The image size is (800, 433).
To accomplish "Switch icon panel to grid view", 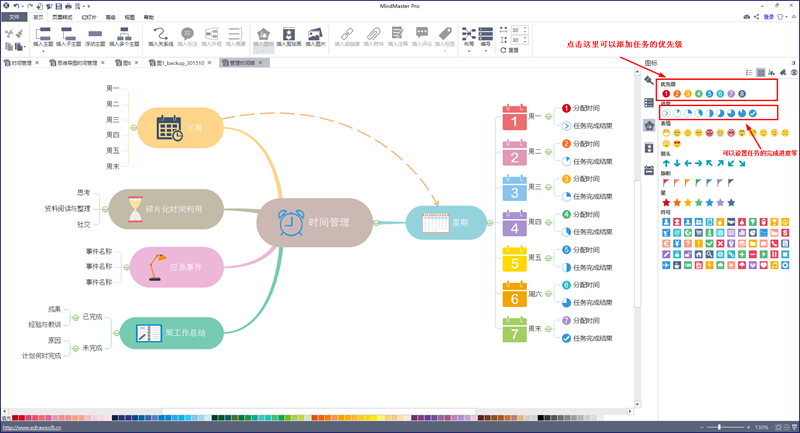I will [760, 73].
